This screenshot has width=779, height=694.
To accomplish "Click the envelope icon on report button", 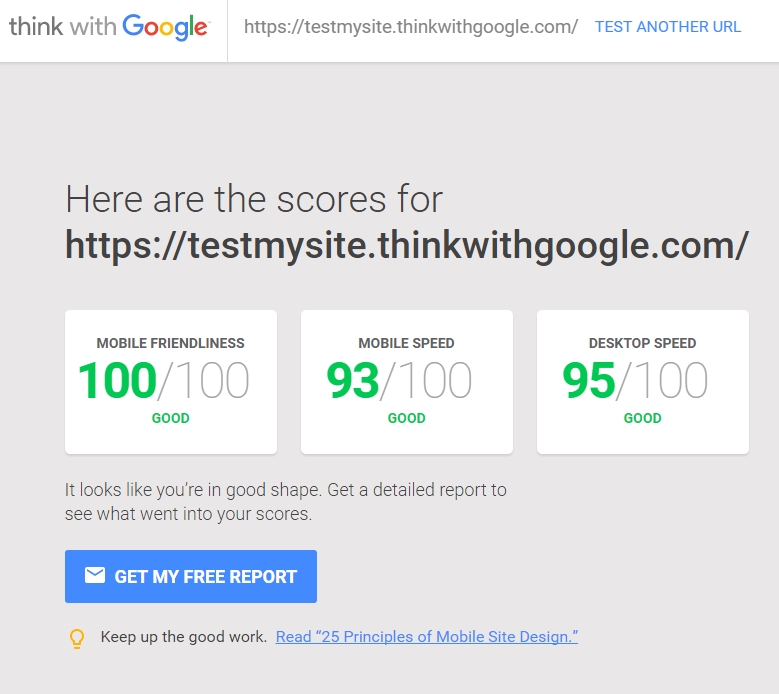I will (x=94, y=575).
